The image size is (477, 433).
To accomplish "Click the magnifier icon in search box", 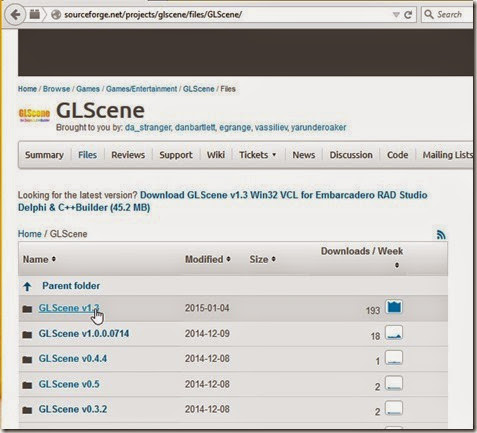I will pos(429,14).
